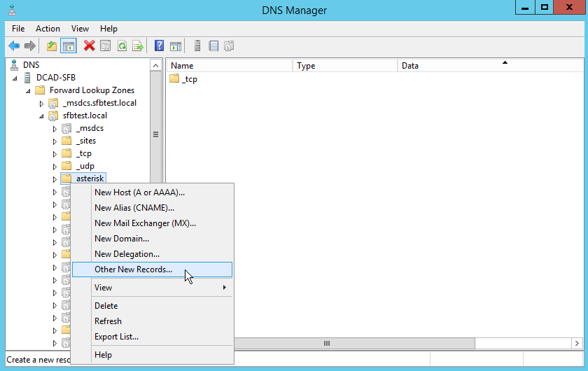588x371 pixels.
Task: Toggle the Show/Hide Action Pane icon
Action: (x=176, y=46)
